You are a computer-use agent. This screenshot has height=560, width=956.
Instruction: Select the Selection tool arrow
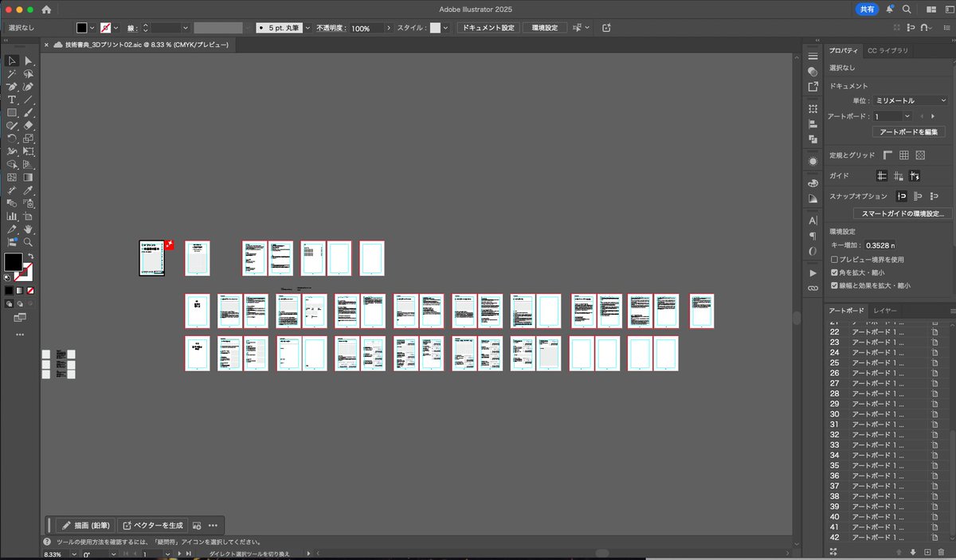(12, 61)
